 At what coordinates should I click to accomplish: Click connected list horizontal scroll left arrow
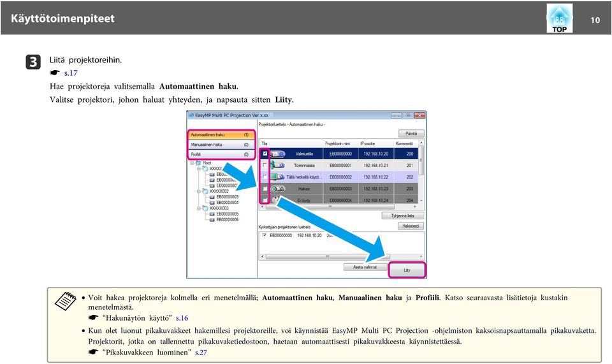tap(262, 257)
